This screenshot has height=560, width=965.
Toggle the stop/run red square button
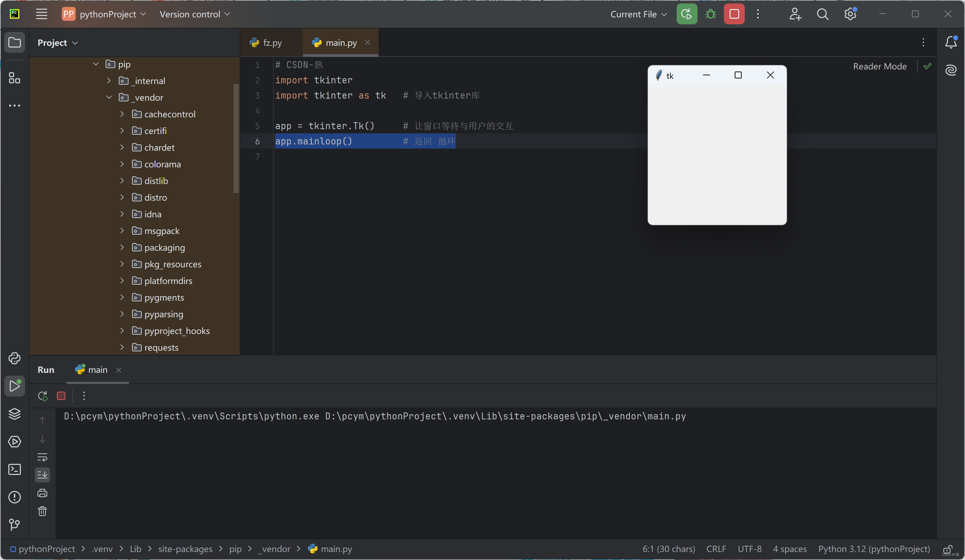pos(61,396)
